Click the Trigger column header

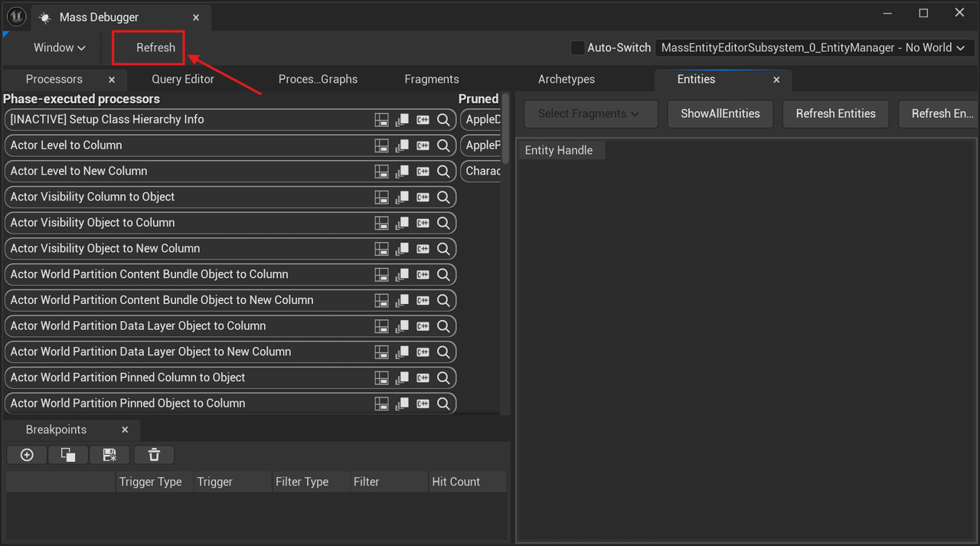(233, 482)
